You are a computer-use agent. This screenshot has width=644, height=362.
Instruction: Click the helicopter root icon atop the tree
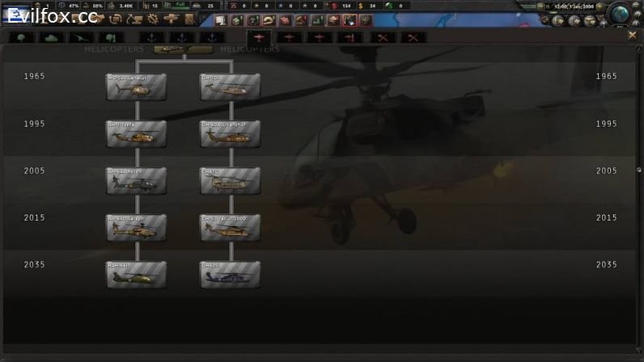(184, 49)
